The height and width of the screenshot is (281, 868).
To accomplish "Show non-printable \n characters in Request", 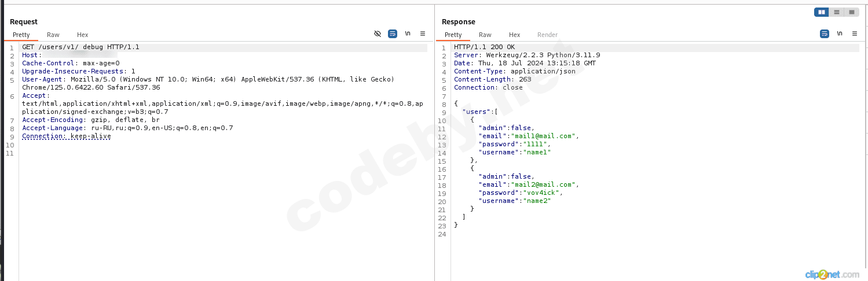I will pos(408,34).
